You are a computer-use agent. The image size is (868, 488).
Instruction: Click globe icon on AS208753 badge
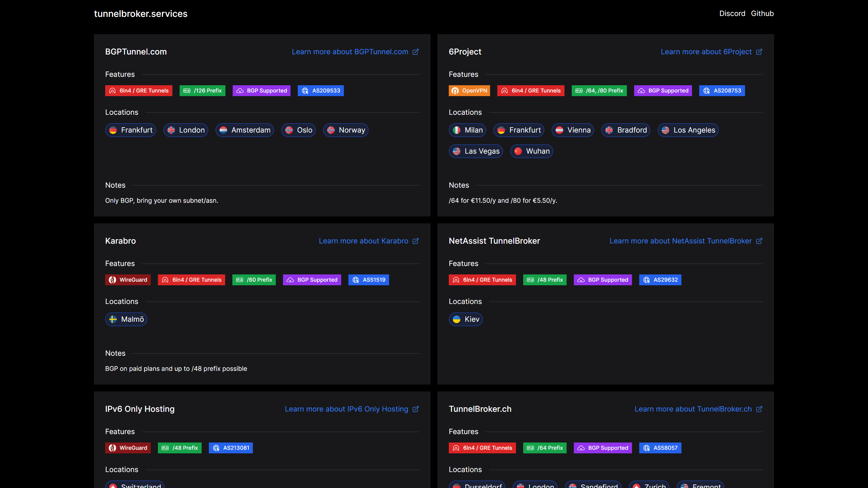click(x=706, y=91)
